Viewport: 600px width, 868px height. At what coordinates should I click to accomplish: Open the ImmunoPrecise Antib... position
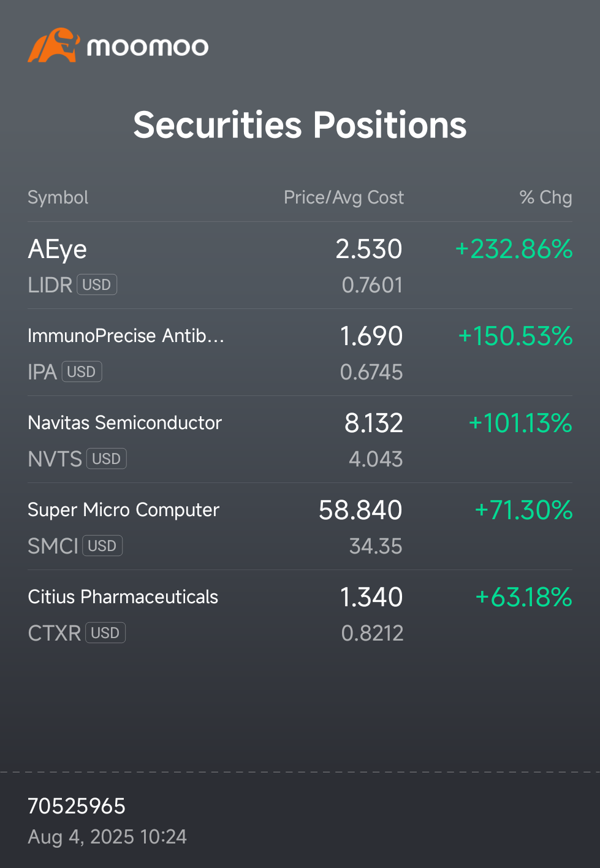(x=300, y=352)
